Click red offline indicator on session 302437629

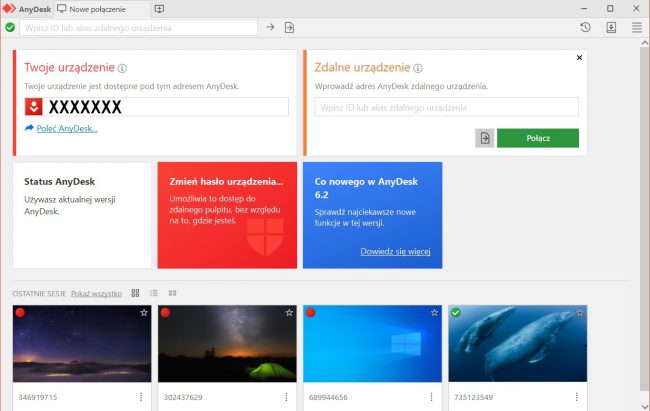click(x=165, y=312)
